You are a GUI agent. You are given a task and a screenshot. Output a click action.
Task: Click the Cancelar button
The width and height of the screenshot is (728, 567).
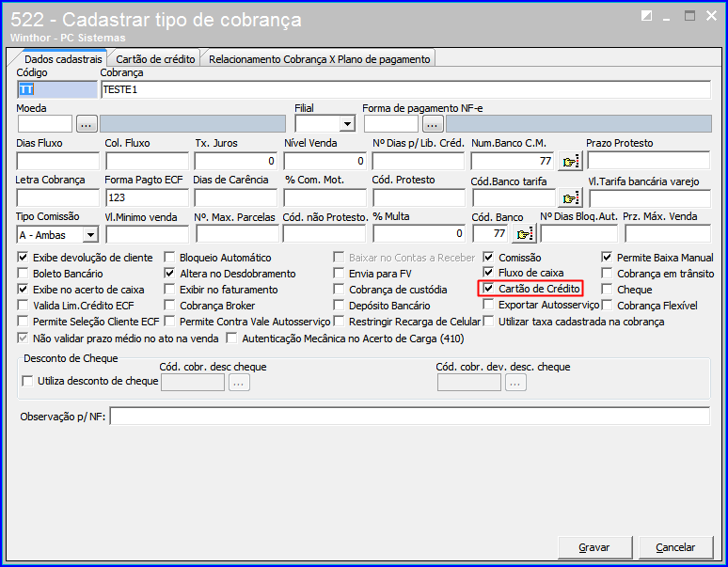(x=675, y=547)
